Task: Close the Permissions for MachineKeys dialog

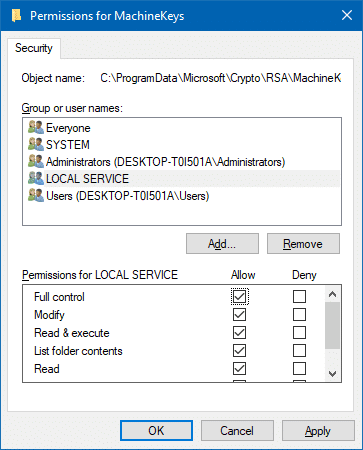Action: (347, 15)
